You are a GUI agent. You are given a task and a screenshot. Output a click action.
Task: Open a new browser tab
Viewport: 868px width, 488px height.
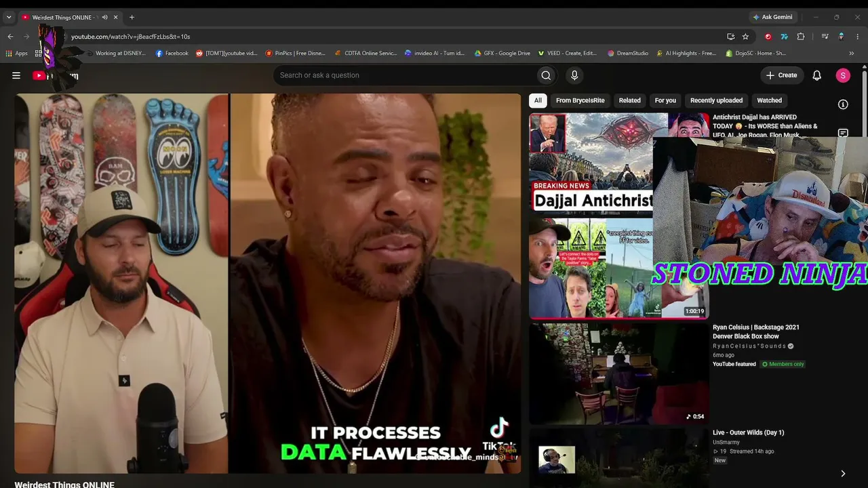coord(132,18)
